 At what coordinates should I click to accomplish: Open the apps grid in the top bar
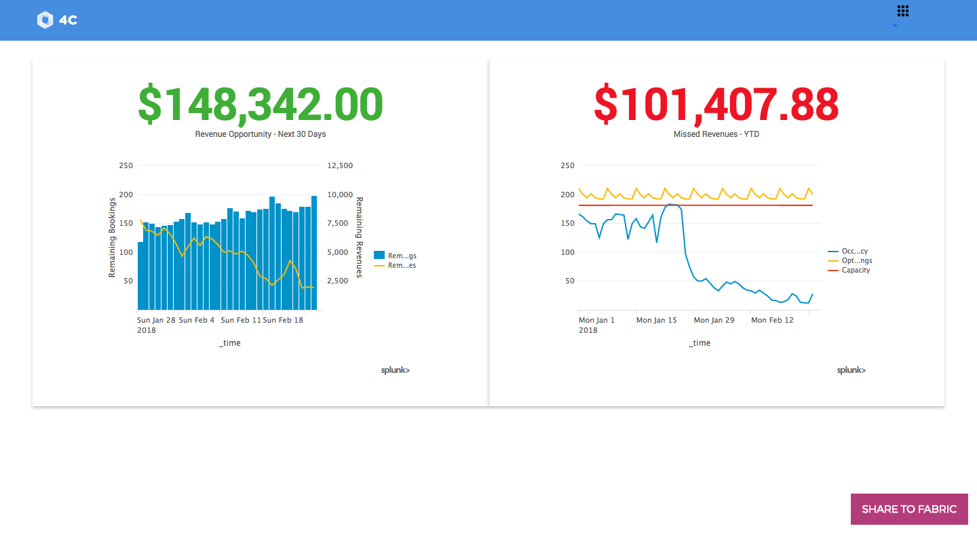click(x=902, y=11)
